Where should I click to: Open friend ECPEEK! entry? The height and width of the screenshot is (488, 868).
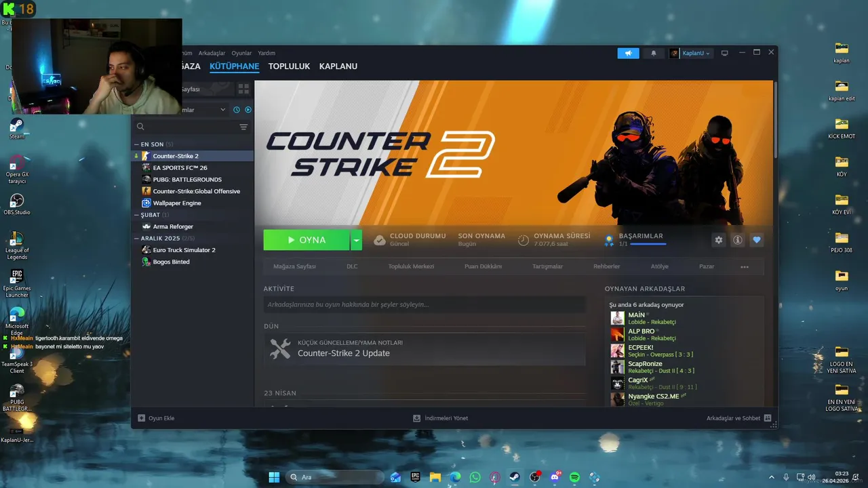tap(685, 351)
